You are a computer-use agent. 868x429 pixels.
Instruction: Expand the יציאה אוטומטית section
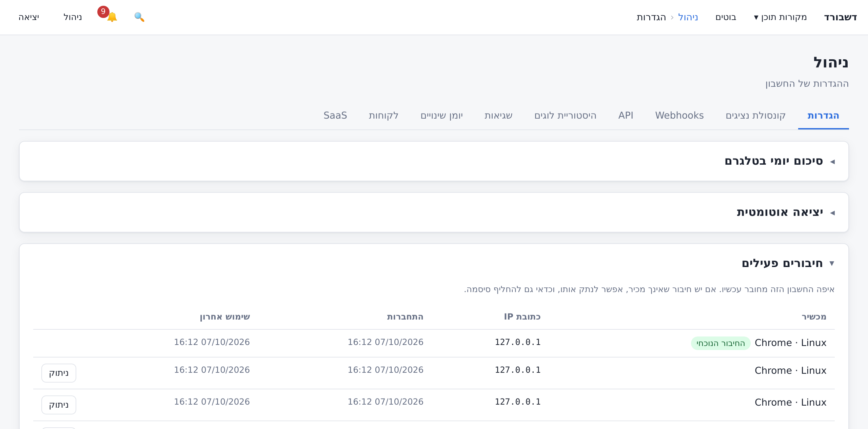pos(434,212)
